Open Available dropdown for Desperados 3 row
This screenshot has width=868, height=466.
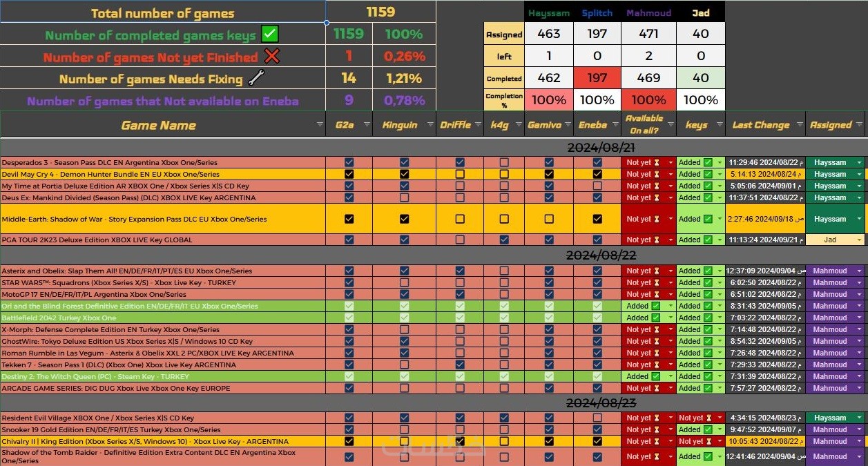click(670, 162)
